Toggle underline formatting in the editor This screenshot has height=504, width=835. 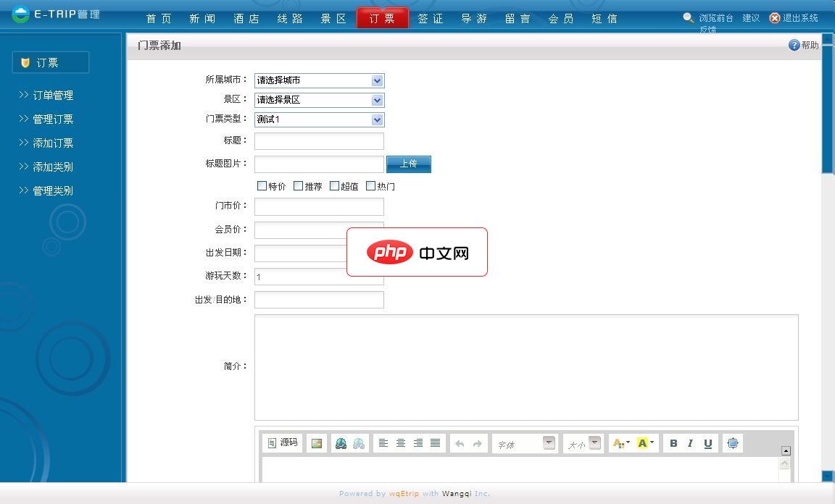point(707,442)
